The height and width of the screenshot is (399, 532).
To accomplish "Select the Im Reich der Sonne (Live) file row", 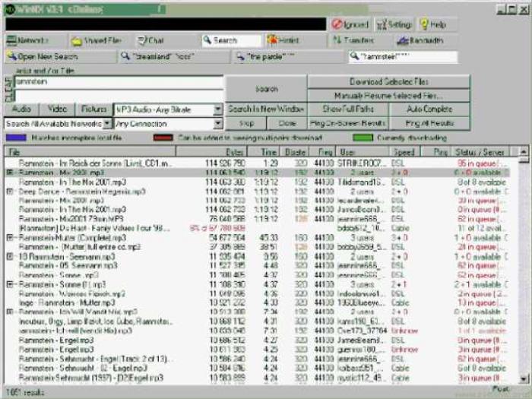I will coord(258,163).
